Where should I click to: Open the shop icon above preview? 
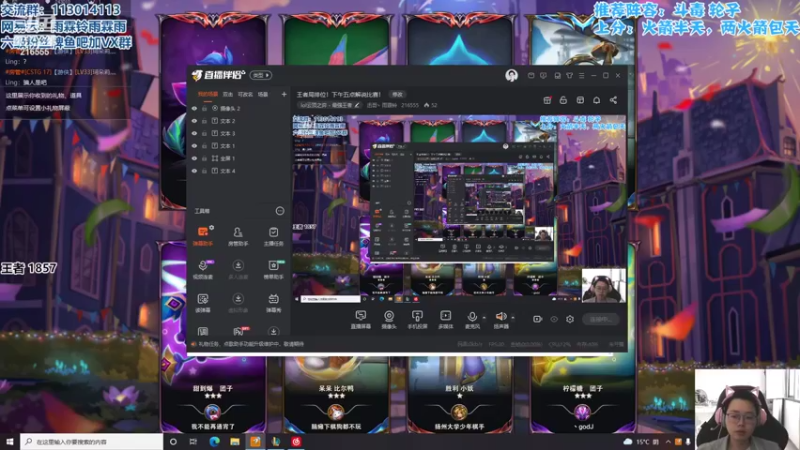tap(580, 100)
